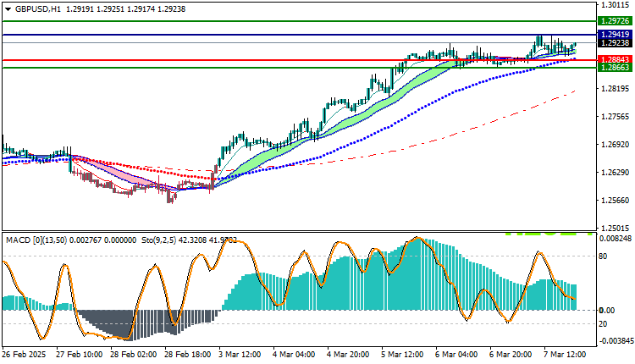Select the 1.29419 blue price label
This screenshot has height=364, width=635.
click(616, 35)
